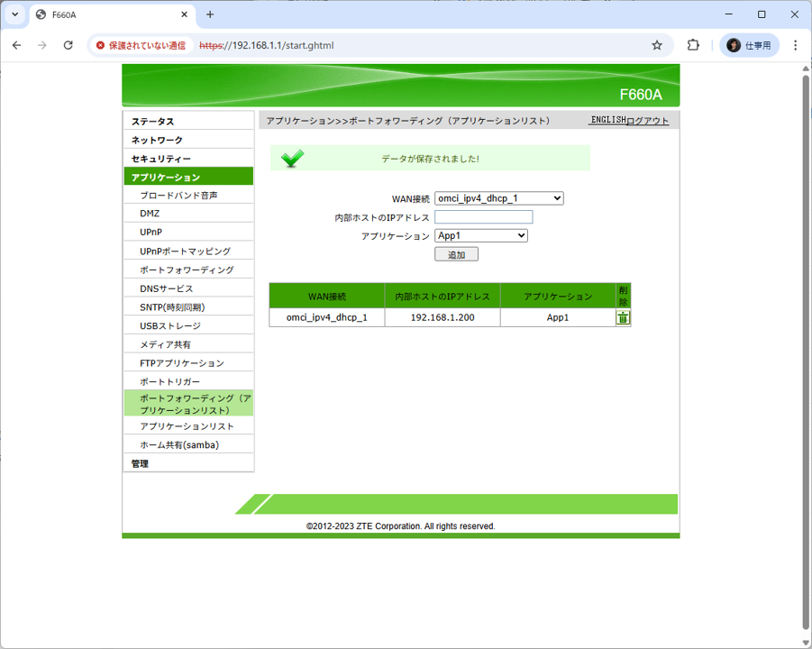Screen dimensions: 812x649
Task: Click the browser reload button
Action: (68, 45)
